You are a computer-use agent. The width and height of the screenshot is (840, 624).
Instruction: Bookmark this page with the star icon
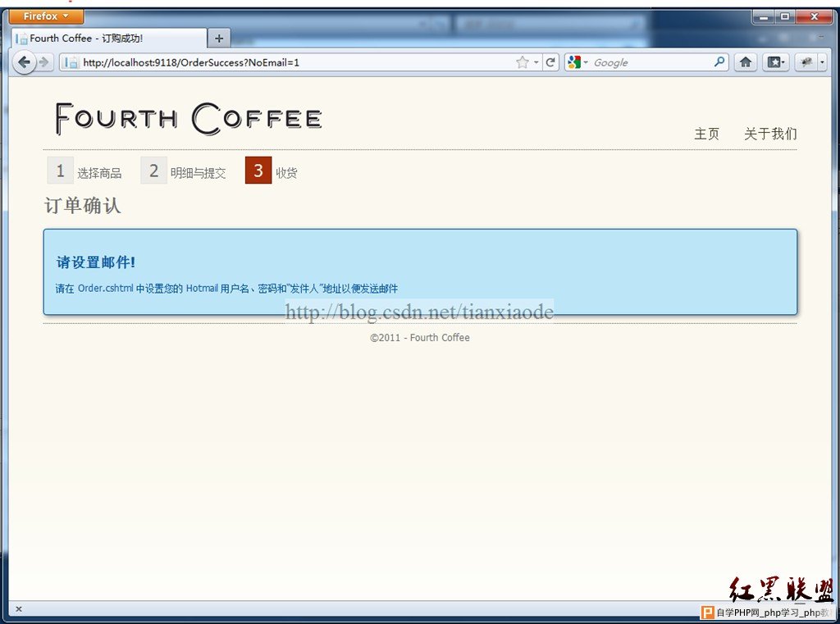click(523, 62)
